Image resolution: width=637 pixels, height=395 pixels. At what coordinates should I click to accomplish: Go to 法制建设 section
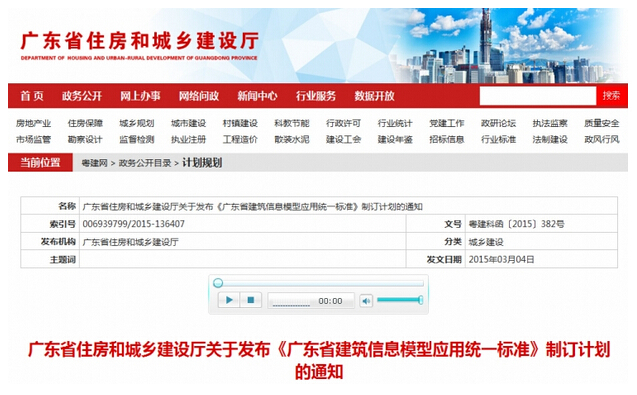(550, 139)
